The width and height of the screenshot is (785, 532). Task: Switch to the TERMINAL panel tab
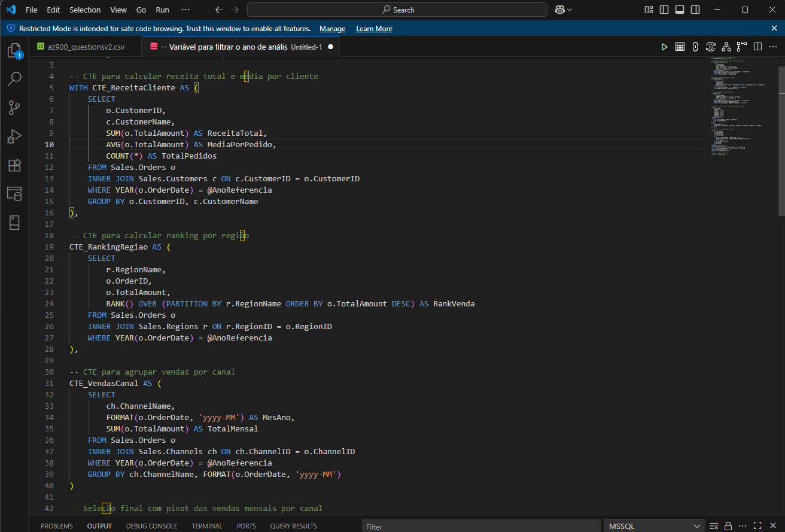point(207,526)
